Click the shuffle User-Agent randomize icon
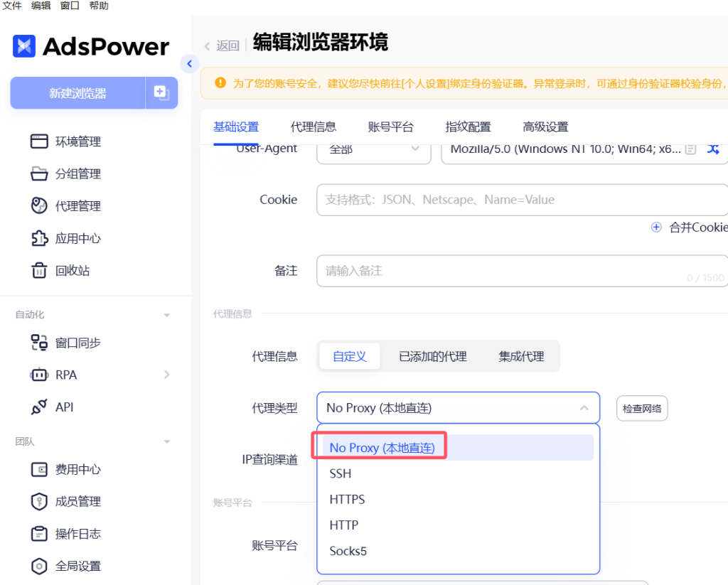The width and height of the screenshot is (728, 585). pyautogui.click(x=712, y=149)
